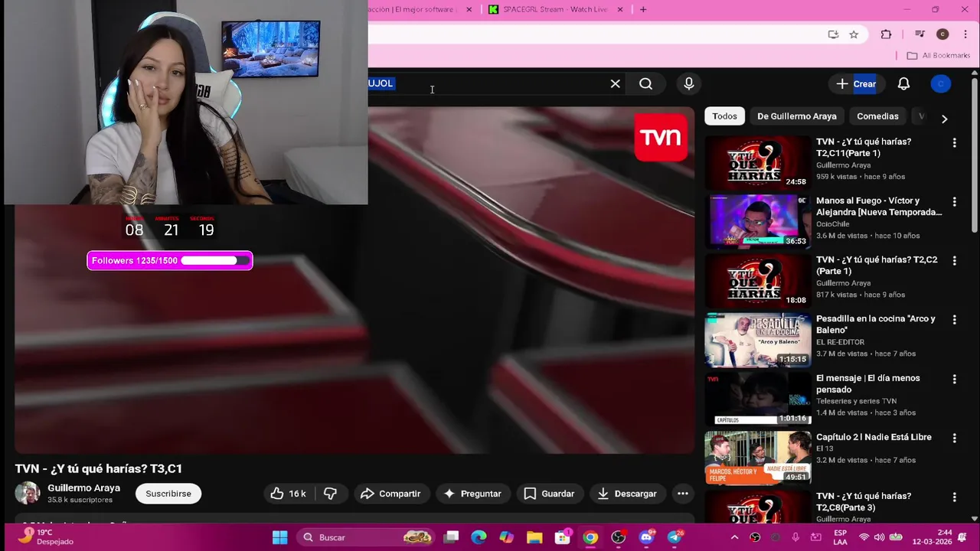Click the Guardar button
The height and width of the screenshot is (551, 980).
pos(549,494)
